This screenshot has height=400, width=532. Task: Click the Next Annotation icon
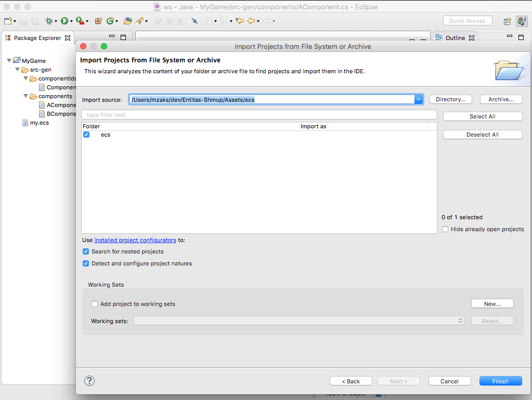pos(208,21)
